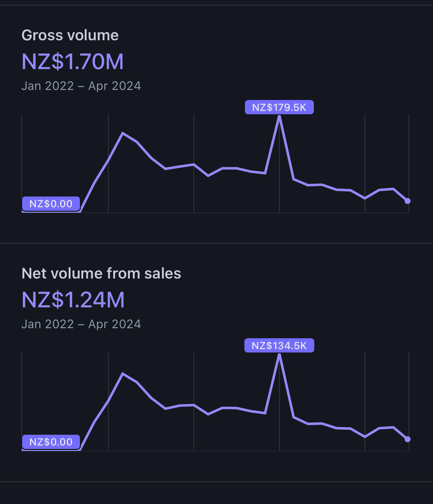433x504 pixels.
Task: Select the NZ$134.5K peak value label
Action: coord(279,346)
